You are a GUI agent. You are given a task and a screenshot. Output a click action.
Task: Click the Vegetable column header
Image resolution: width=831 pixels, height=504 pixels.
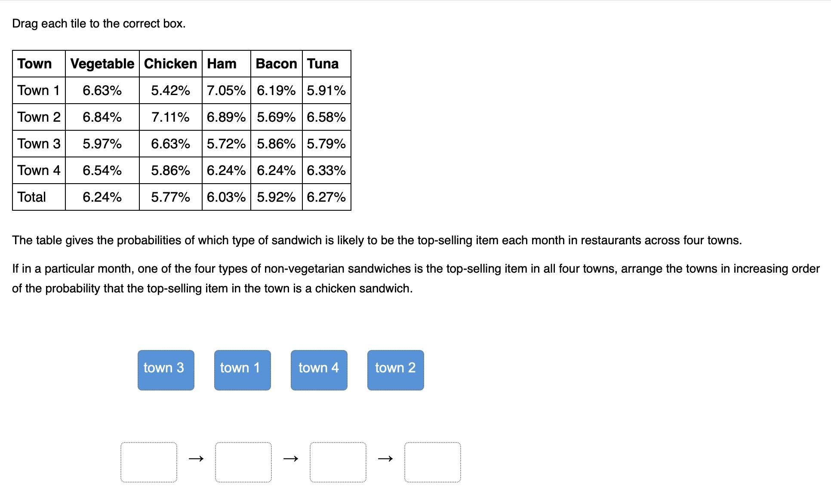click(x=102, y=64)
